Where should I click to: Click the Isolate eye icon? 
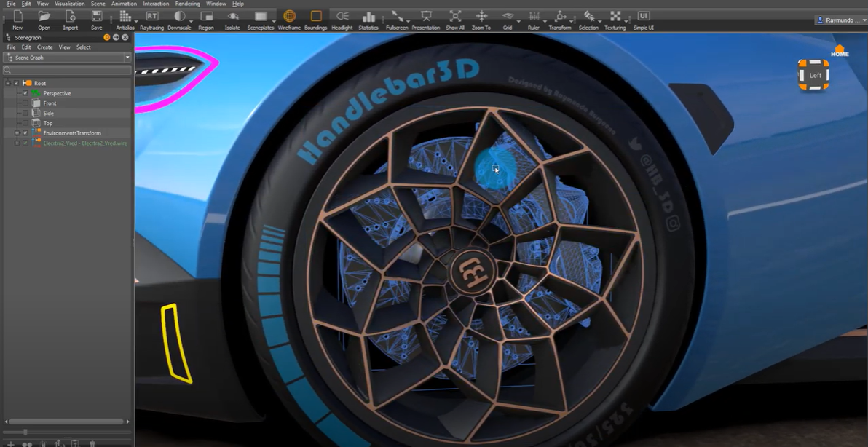(233, 16)
